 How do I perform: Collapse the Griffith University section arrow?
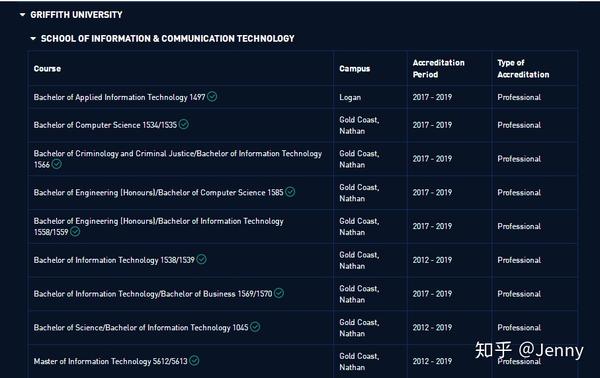tap(23, 15)
